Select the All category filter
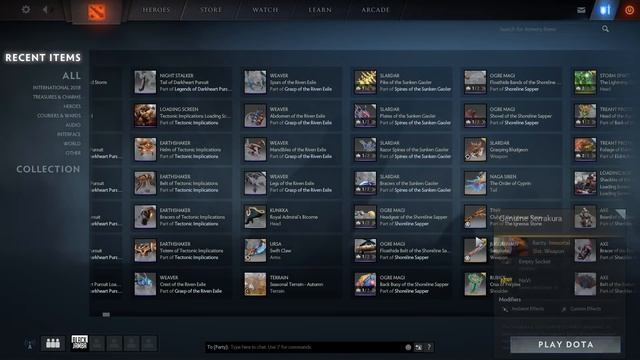Viewport: 640px width, 360px height. pyautogui.click(x=71, y=76)
